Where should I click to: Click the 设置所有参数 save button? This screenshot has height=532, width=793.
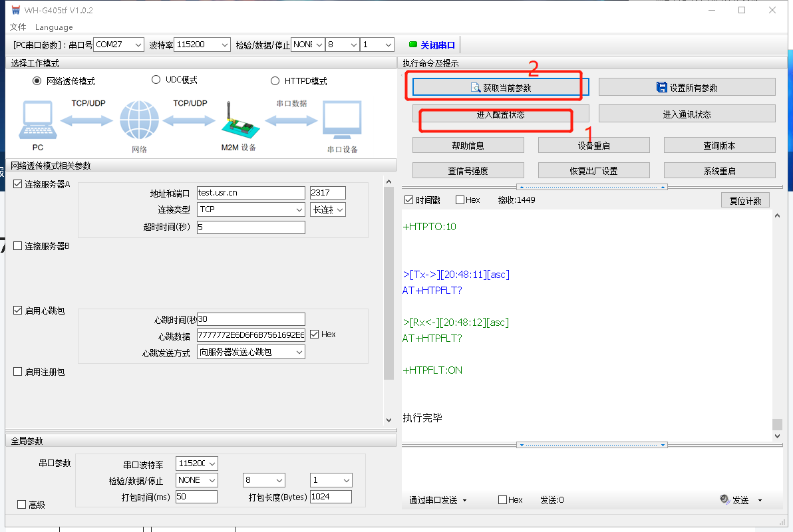687,88
